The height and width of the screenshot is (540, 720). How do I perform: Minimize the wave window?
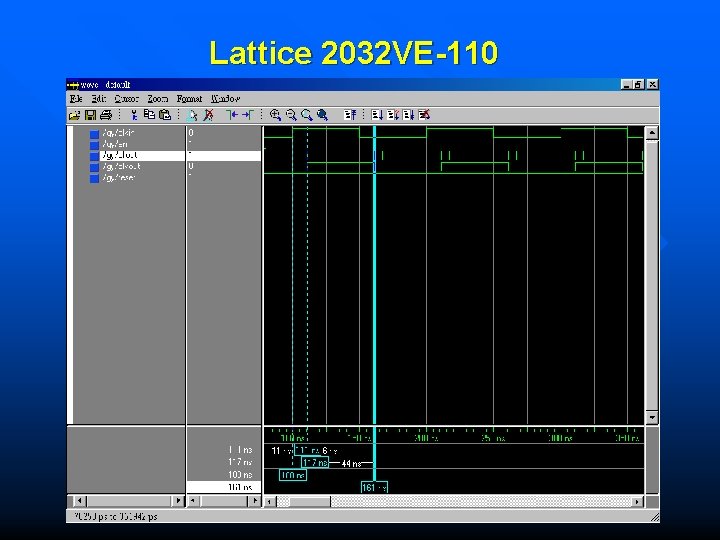[626, 84]
